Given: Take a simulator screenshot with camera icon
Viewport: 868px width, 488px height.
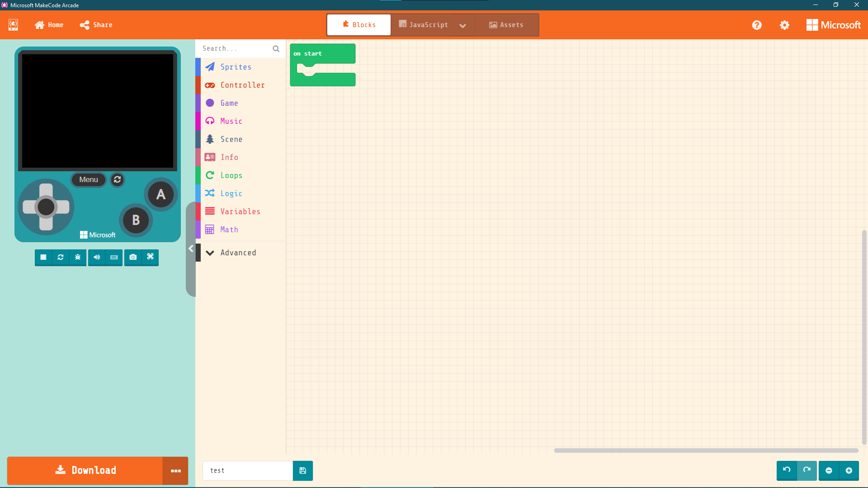Looking at the screenshot, I should [x=133, y=257].
